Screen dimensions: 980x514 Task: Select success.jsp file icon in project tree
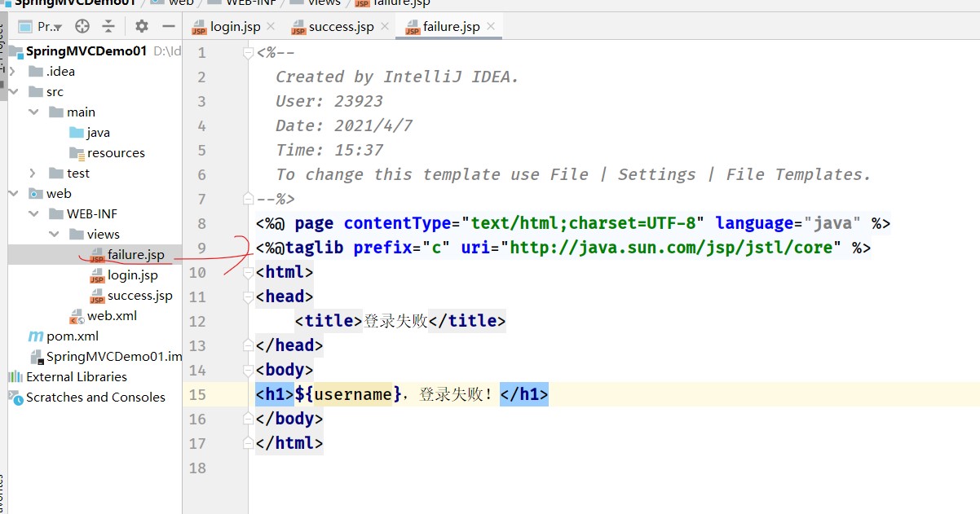pos(97,296)
